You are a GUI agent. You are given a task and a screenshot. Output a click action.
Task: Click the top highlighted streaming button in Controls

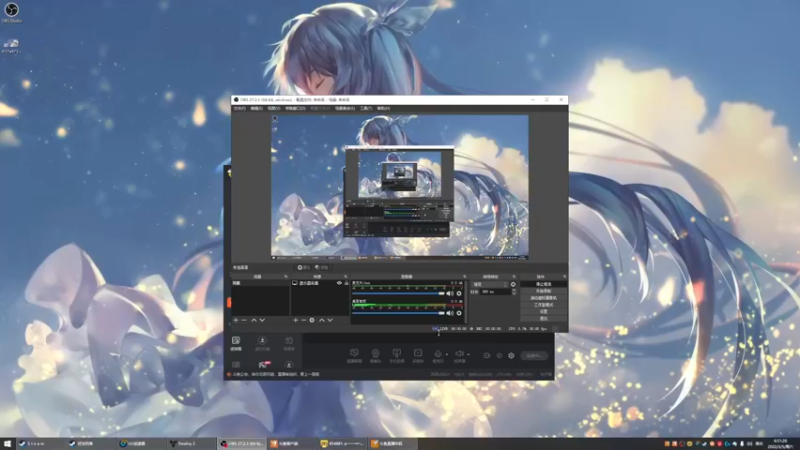coord(543,284)
